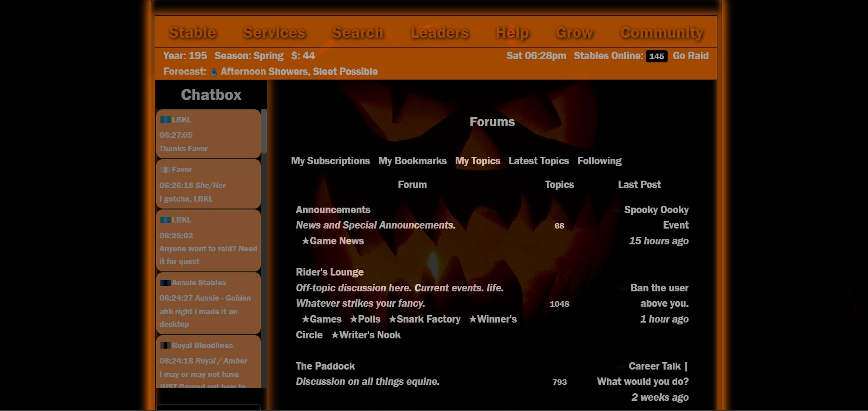
Task: Click the arrow icon before Ban the user
Action: (x=623, y=289)
